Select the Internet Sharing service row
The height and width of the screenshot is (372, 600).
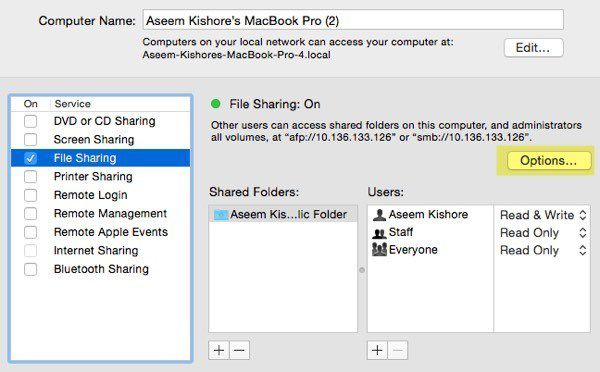(100, 251)
